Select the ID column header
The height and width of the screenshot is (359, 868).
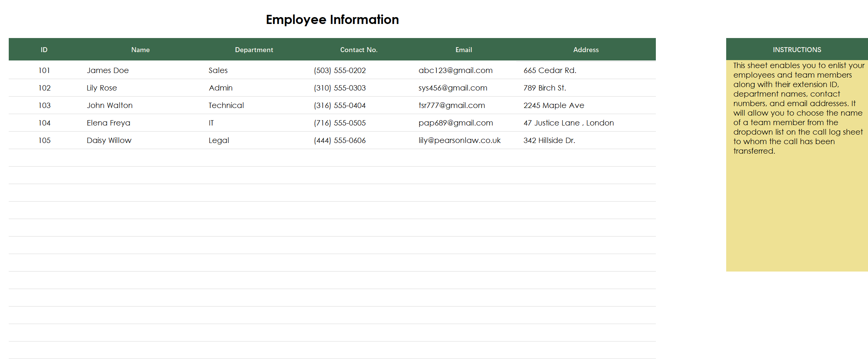pyautogui.click(x=44, y=50)
